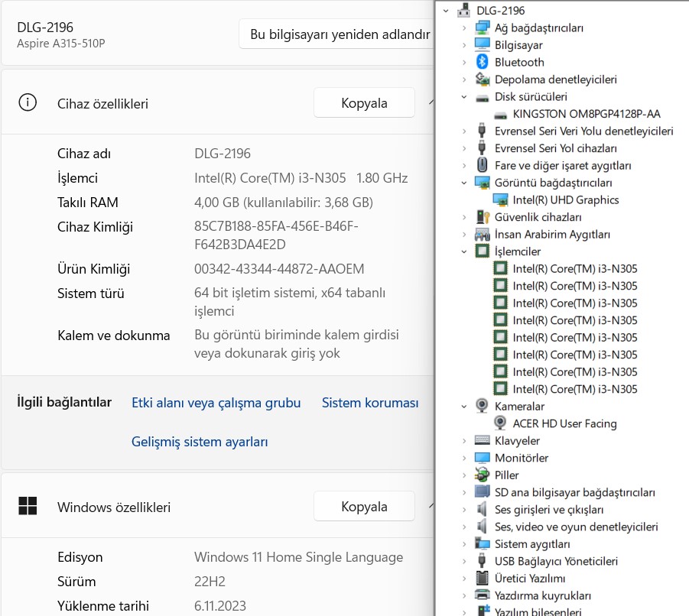Screen dimensions: 689x616
Task: Select the Sistem aygıtları tree item
Action: 532,544
